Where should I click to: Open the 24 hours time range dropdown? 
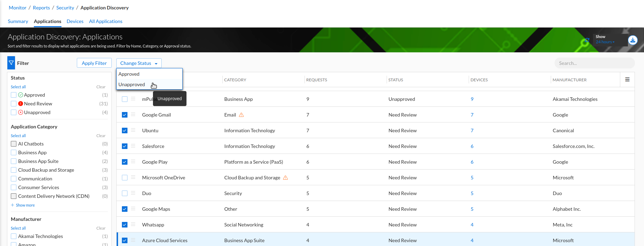click(605, 42)
